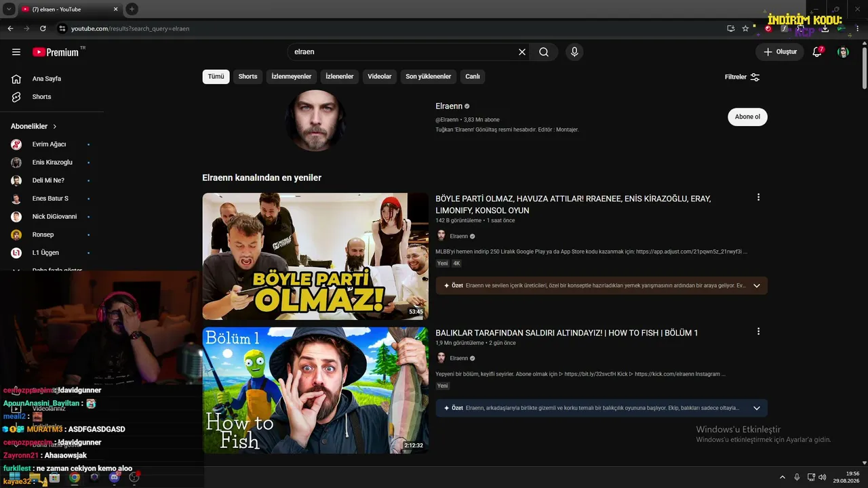
Task: Open the YouTube guide hamburger menu
Action: (x=16, y=52)
